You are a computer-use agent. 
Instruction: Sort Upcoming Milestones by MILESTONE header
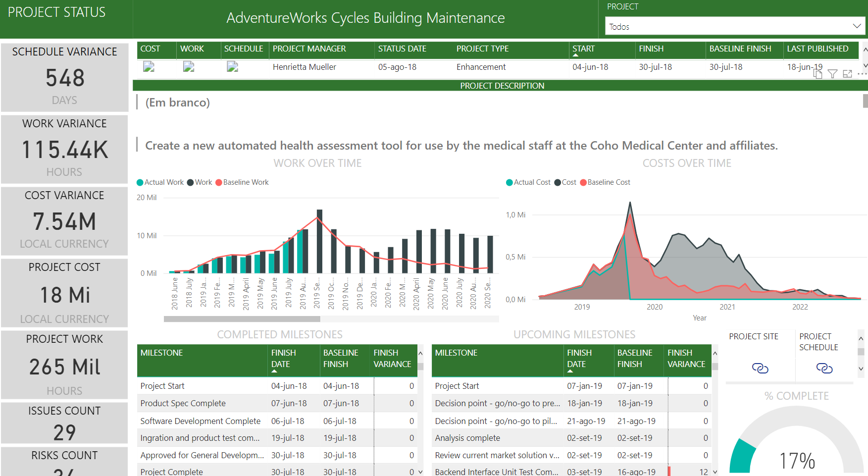[x=456, y=353]
